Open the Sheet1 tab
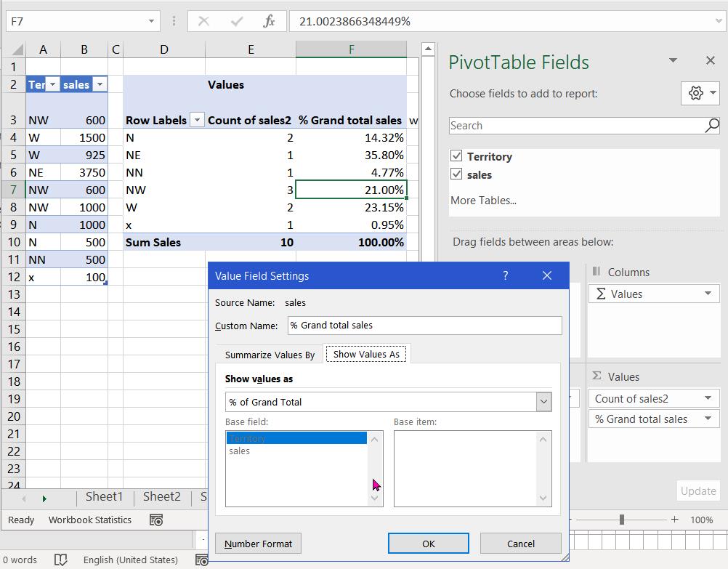This screenshot has height=569, width=728. [x=104, y=496]
